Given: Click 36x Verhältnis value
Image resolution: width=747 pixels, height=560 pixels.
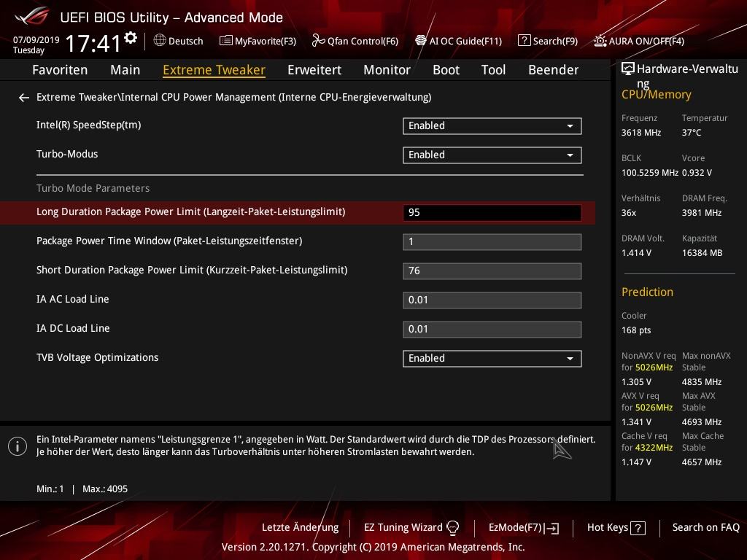Looking at the screenshot, I should click(629, 213).
